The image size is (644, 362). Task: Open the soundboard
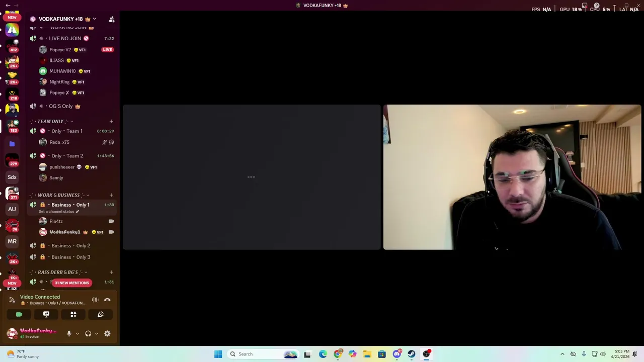click(x=101, y=315)
